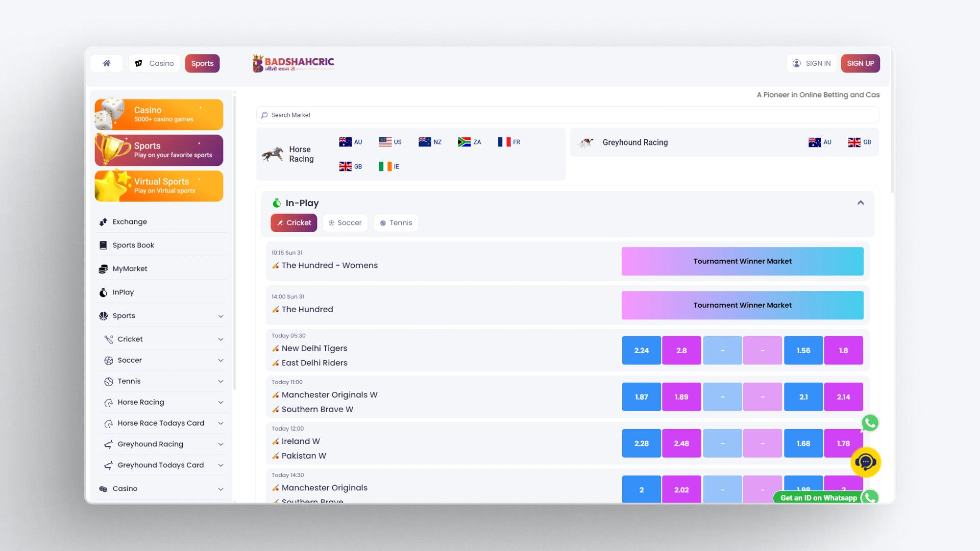Click the Casino dice banner

tap(159, 114)
